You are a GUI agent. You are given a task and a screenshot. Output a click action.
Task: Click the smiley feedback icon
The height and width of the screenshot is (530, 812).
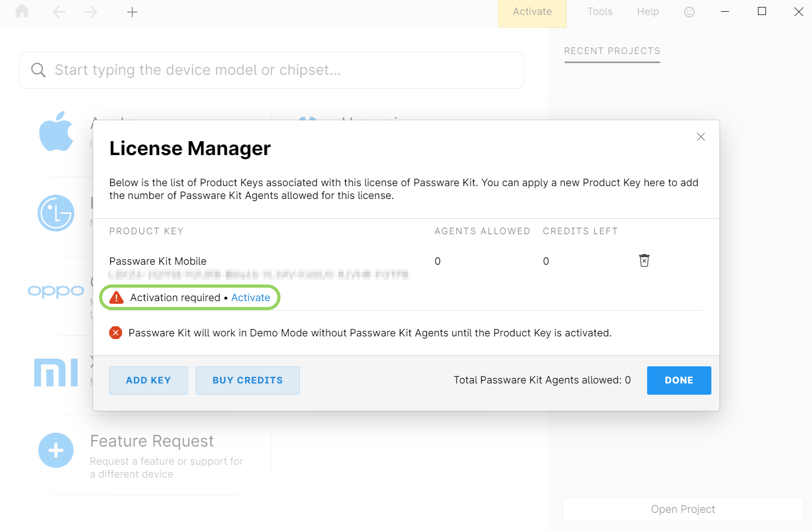[689, 11]
